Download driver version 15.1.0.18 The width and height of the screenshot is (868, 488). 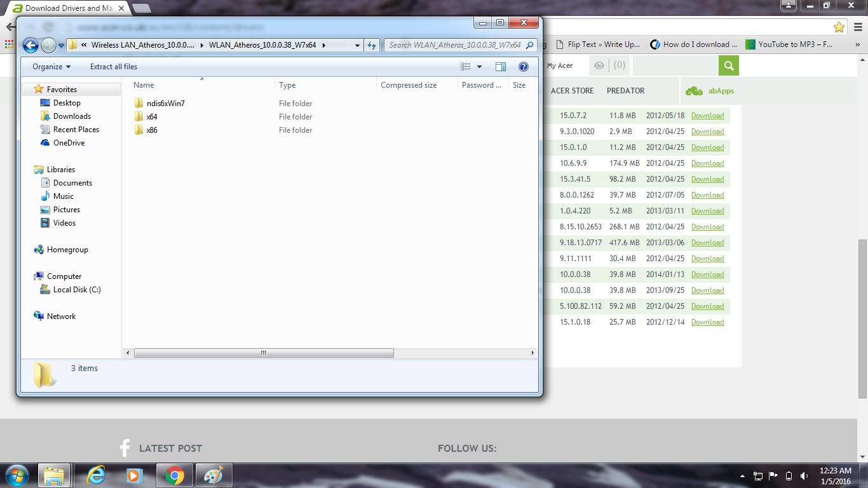point(708,322)
